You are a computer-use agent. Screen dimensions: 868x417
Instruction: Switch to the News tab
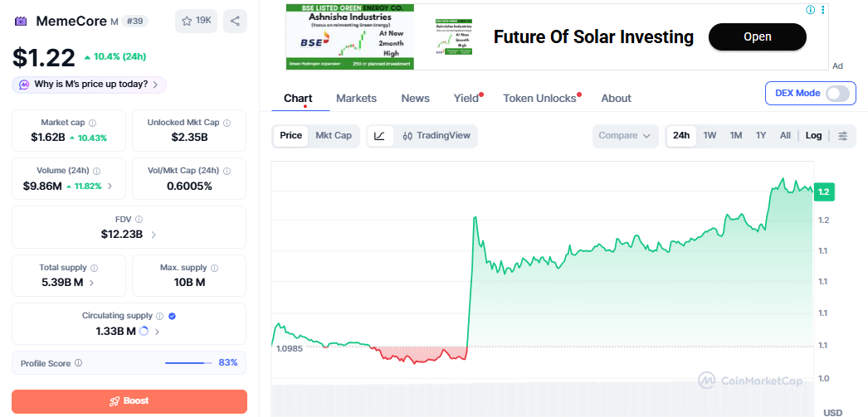[x=415, y=99]
